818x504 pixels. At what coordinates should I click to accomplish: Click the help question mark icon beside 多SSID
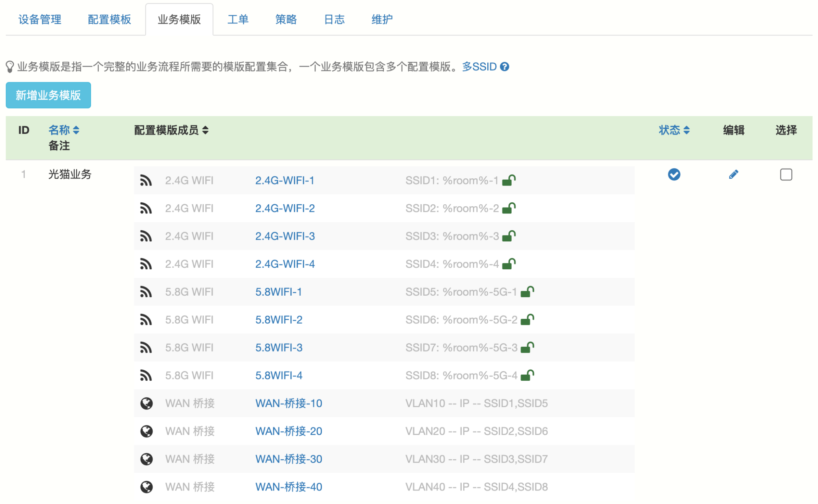coord(504,67)
